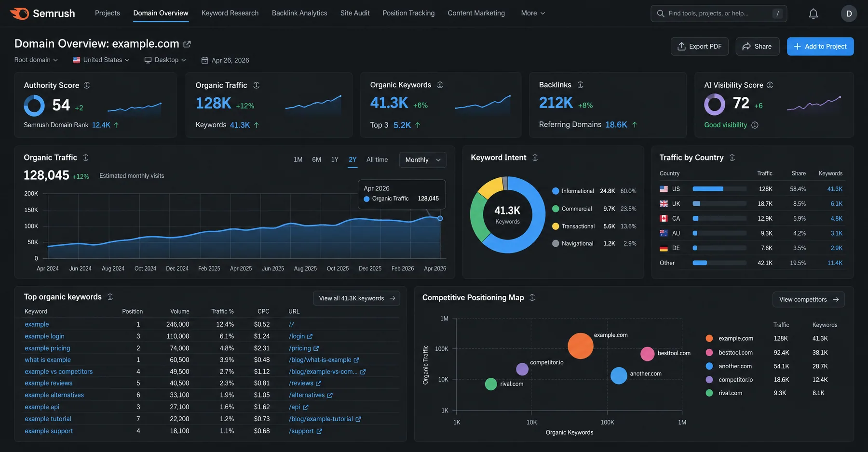
Task: Click the Good visibility info icon
Action: click(x=755, y=125)
